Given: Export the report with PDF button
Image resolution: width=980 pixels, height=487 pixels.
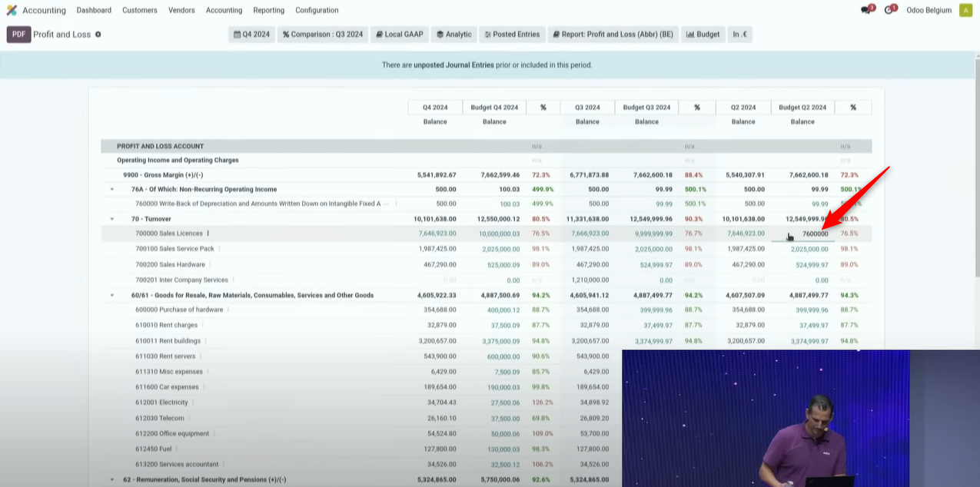Looking at the screenshot, I should tap(19, 35).
